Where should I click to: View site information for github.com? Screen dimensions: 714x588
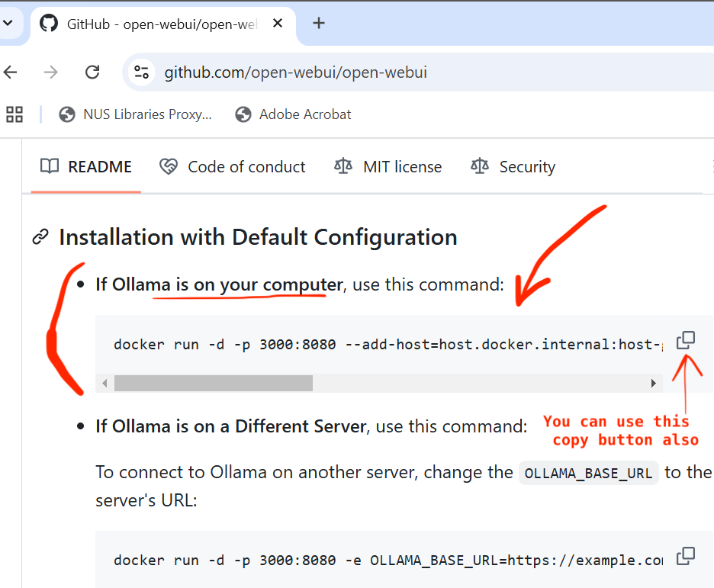[x=141, y=72]
